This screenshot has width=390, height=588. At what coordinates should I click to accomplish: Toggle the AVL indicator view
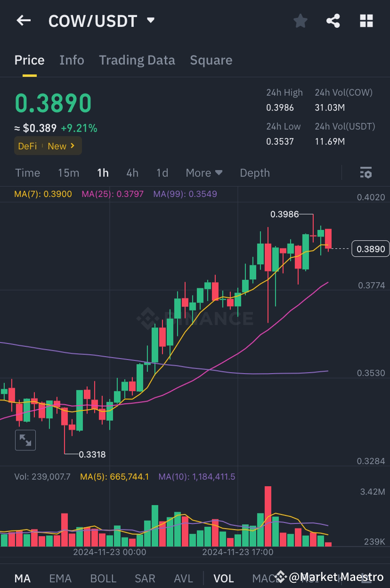(183, 578)
